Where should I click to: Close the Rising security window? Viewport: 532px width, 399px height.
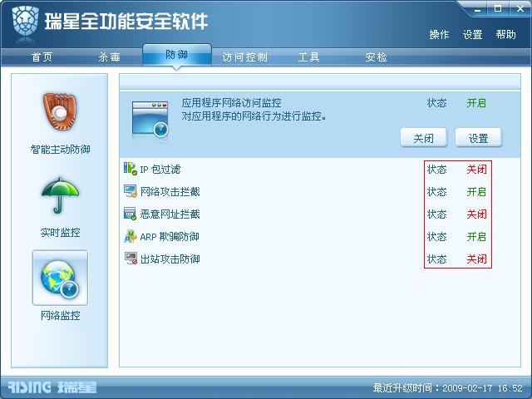520,9
